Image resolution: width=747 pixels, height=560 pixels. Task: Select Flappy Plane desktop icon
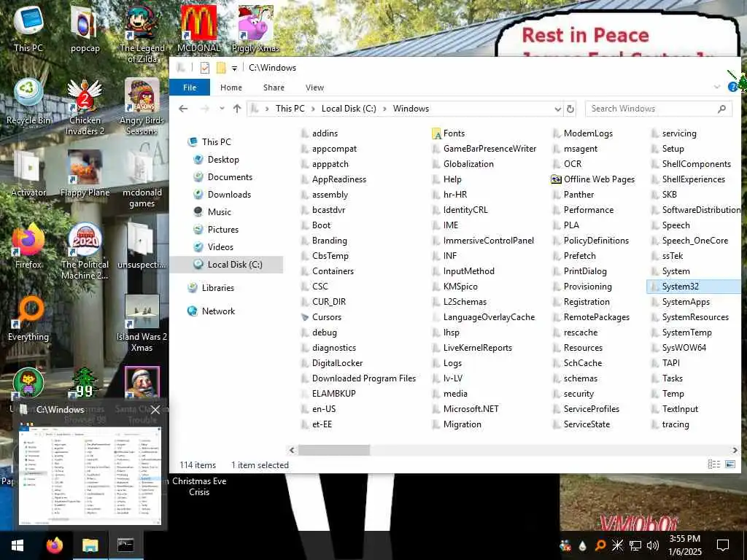point(85,174)
